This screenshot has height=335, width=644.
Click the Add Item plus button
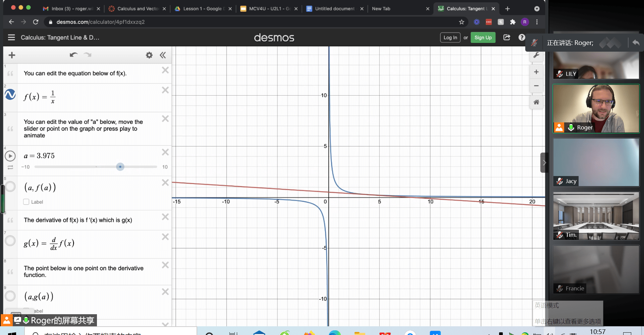pos(12,55)
